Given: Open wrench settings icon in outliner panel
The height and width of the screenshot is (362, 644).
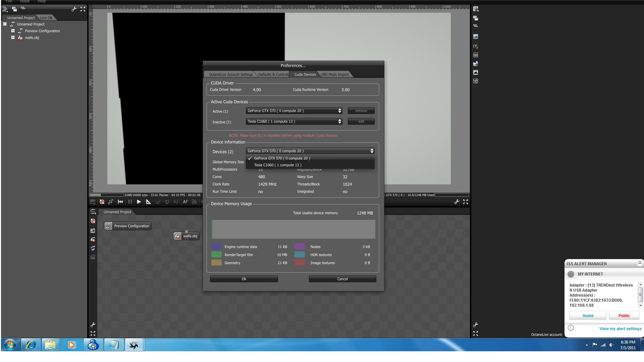Looking at the screenshot, I should (74, 9).
